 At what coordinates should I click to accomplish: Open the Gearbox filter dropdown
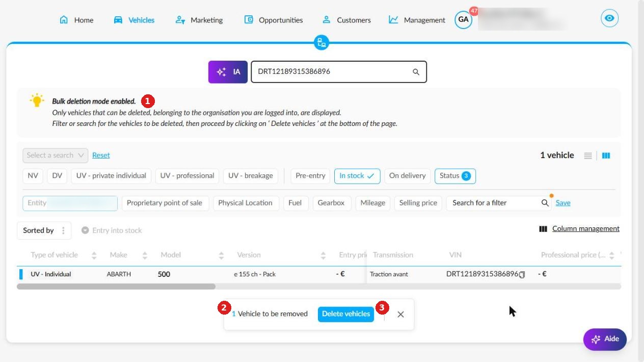(331, 203)
